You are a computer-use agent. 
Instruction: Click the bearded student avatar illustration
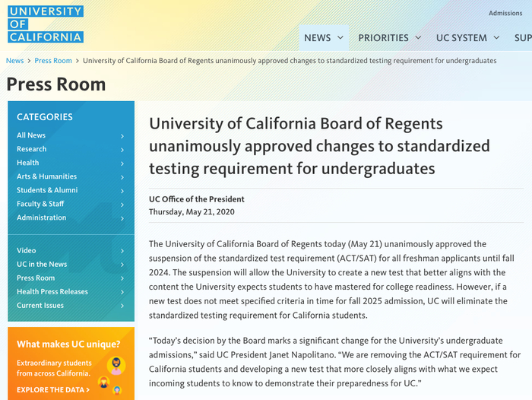116,366
